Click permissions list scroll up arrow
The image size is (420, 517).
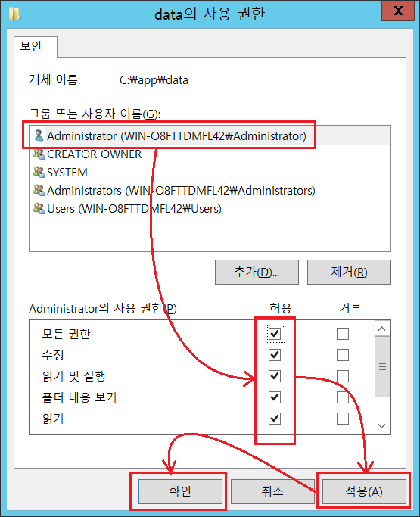[x=382, y=329]
